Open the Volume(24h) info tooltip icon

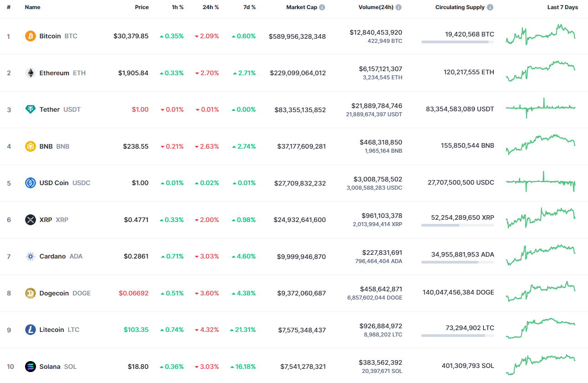point(399,7)
